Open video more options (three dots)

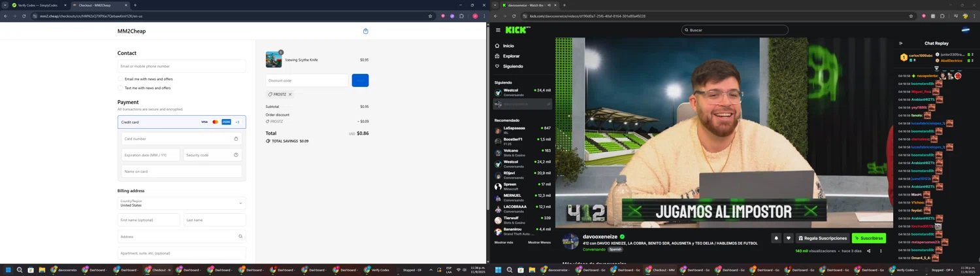pyautogui.click(x=881, y=251)
